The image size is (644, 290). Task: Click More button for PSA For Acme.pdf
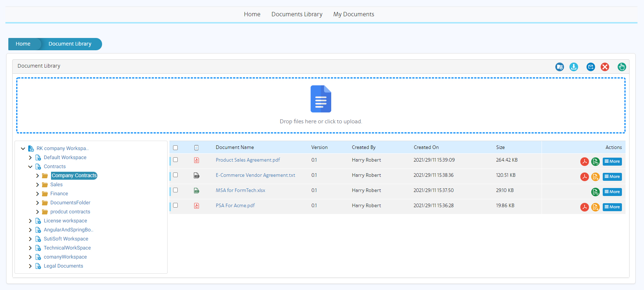tap(612, 207)
